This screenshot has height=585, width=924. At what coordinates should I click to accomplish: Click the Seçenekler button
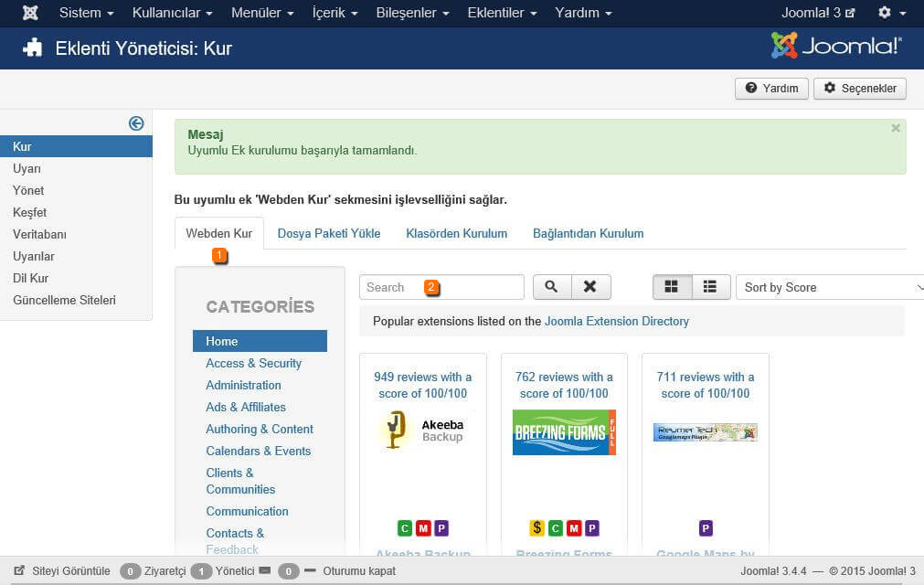pyautogui.click(x=859, y=89)
